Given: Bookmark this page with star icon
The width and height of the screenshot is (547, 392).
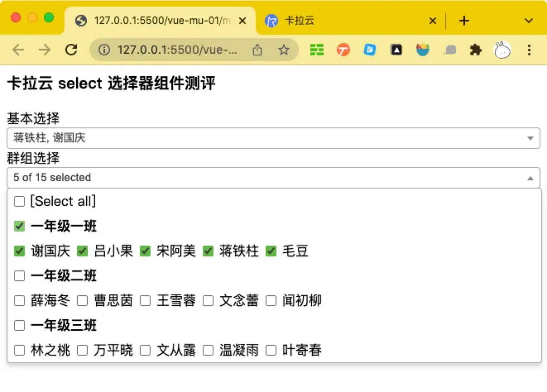Looking at the screenshot, I should coord(283,50).
